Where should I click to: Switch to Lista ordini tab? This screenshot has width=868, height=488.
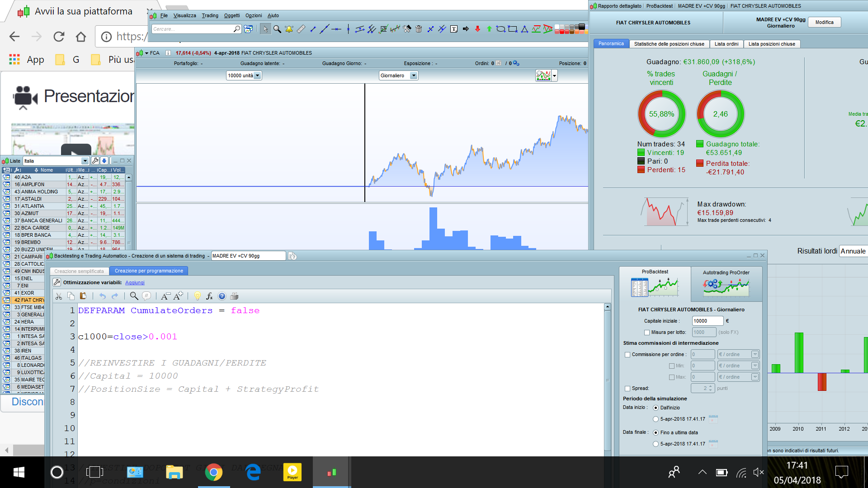click(726, 44)
